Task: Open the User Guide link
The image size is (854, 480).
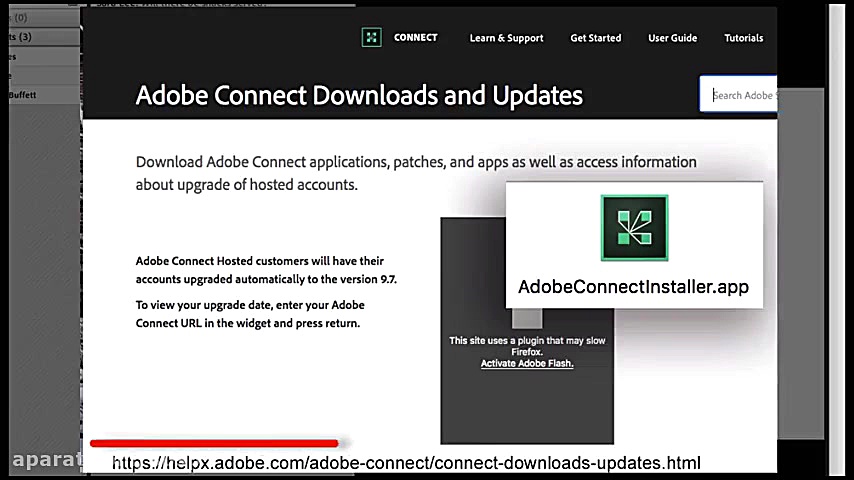Action: pyautogui.click(x=673, y=38)
